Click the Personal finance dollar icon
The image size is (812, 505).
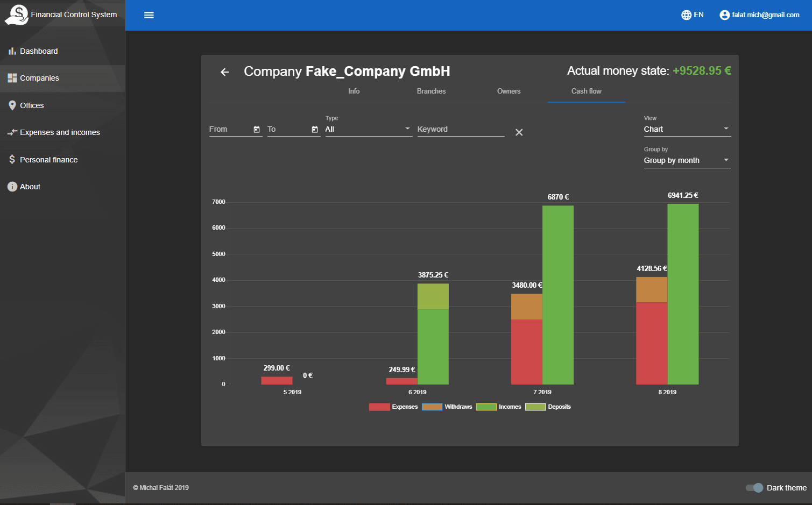tap(12, 160)
